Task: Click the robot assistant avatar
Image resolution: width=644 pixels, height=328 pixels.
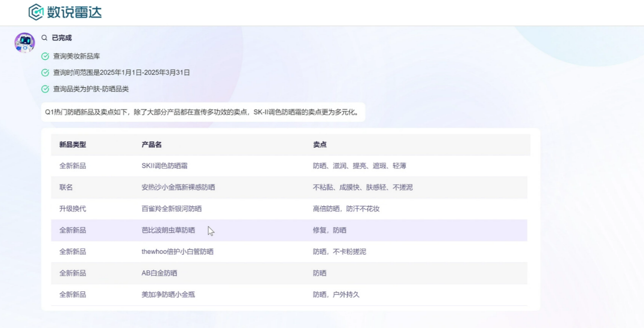Action: tap(24, 43)
